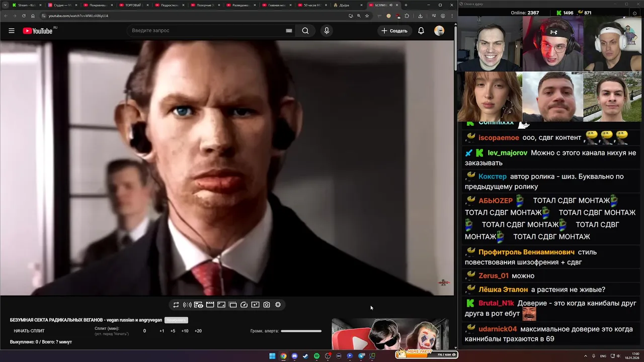Click username Профитроль Вениаминович in chat
The image size is (644, 362).
coord(526,252)
